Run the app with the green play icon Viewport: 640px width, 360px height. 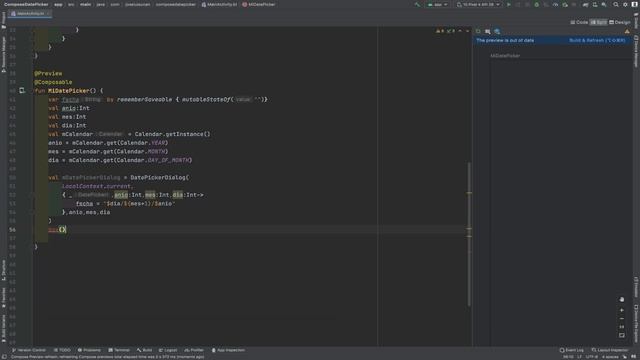click(x=509, y=4)
